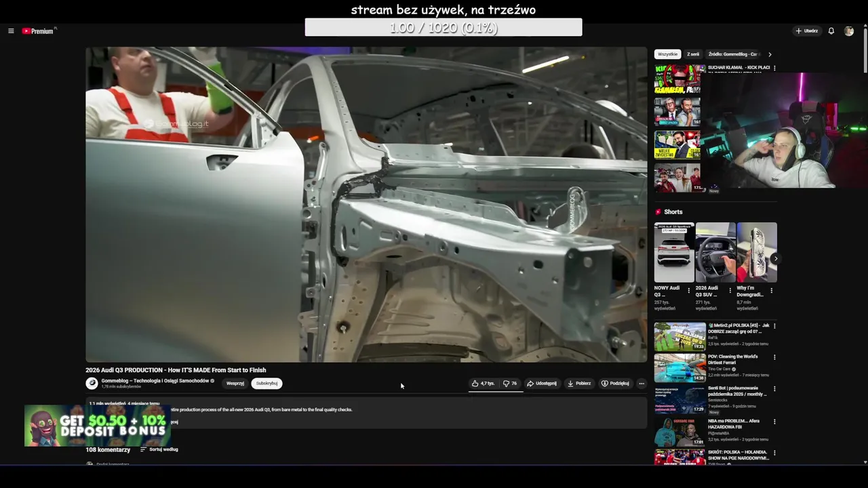Select the Z serii filter chip
This screenshot has height=488, width=868.
pos(693,54)
